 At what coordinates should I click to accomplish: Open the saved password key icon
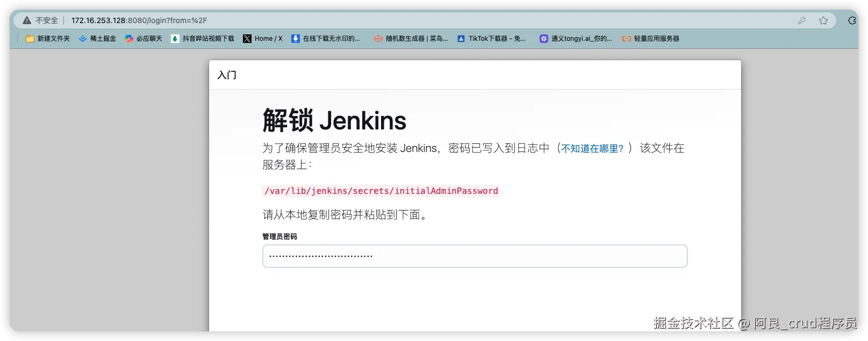click(x=801, y=20)
